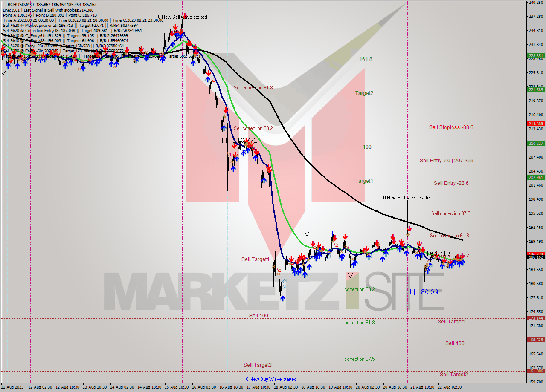Click the '14 Aug 02:30' time label
The image size is (546, 392).
tap(122, 387)
